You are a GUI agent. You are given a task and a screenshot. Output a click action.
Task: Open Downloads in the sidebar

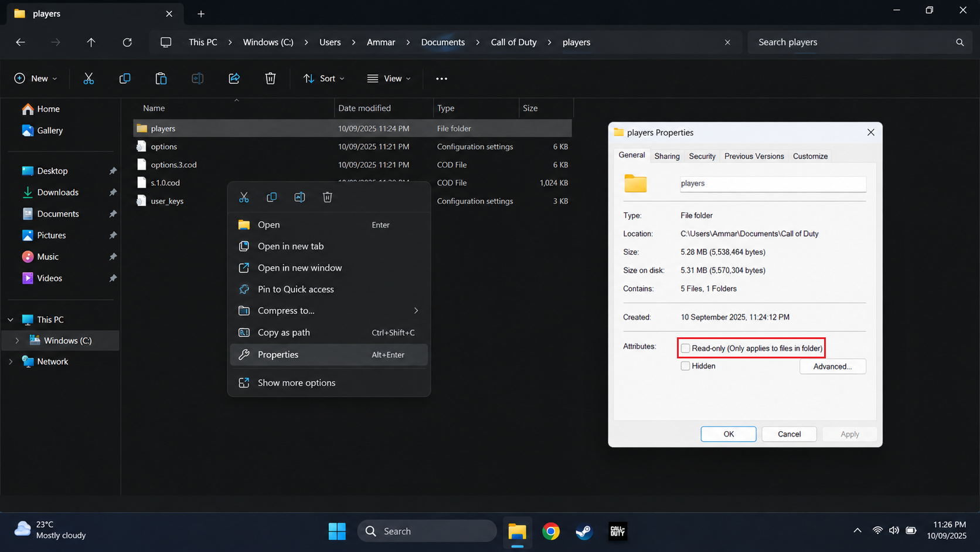tap(58, 192)
